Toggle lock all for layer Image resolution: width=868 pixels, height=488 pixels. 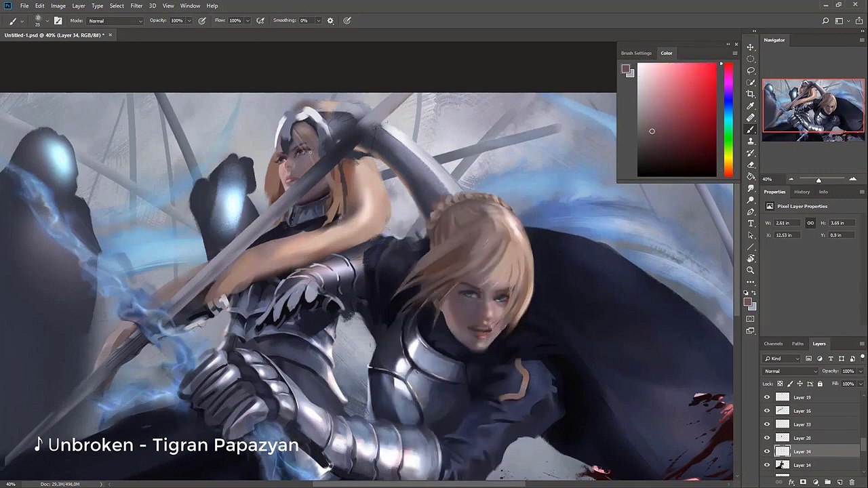point(820,384)
